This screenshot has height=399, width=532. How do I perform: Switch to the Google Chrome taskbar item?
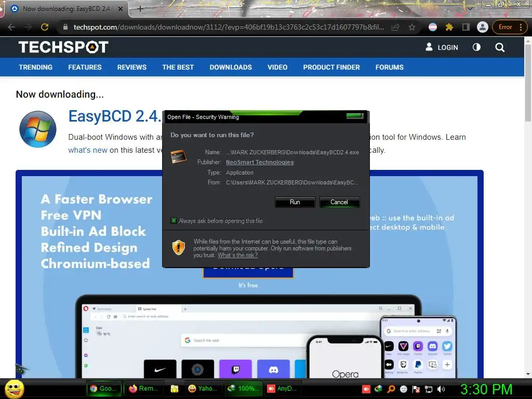[104, 389]
